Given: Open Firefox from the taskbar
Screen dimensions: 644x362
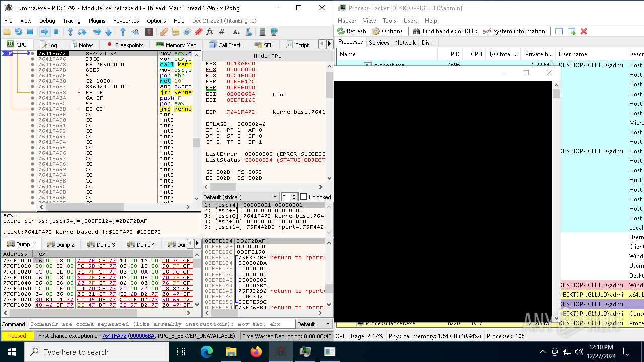Looking at the screenshot, I should [x=256, y=352].
